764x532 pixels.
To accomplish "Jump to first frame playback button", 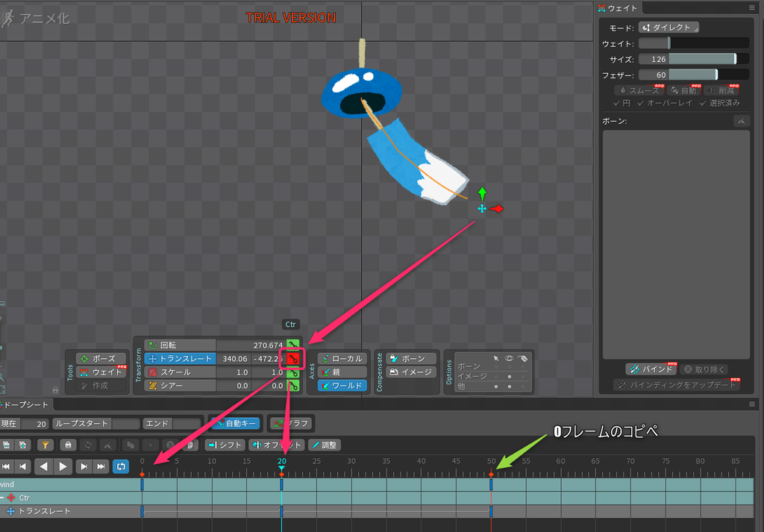I will coord(6,467).
